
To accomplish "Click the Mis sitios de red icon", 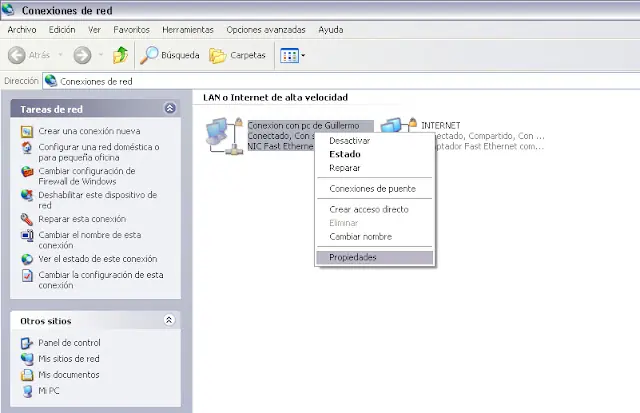I will [27, 359].
